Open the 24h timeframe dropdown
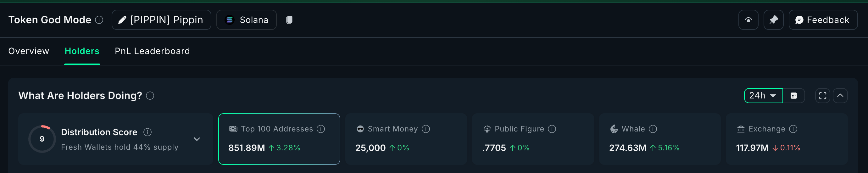The width and height of the screenshot is (868, 173). coord(763,96)
